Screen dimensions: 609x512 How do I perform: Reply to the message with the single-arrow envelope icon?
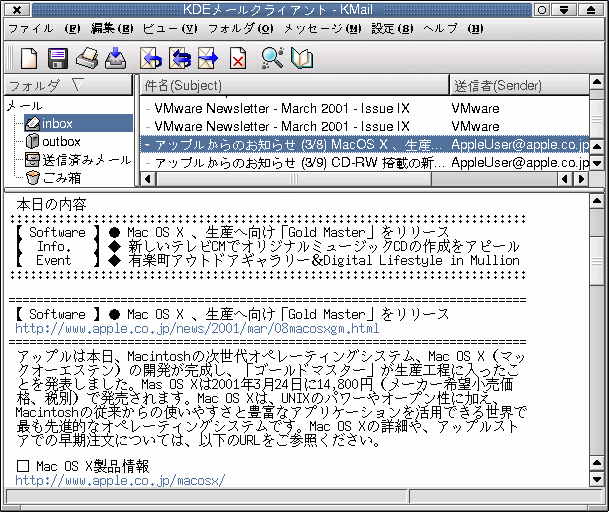click(x=151, y=58)
